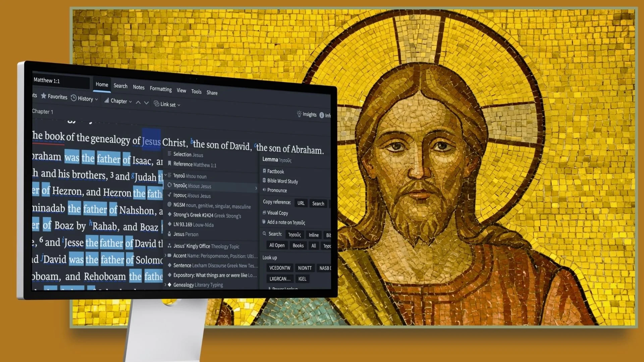This screenshot has width=644, height=362.
Task: Open Factbook for the lemma Ἰησοῦς
Action: (276, 171)
